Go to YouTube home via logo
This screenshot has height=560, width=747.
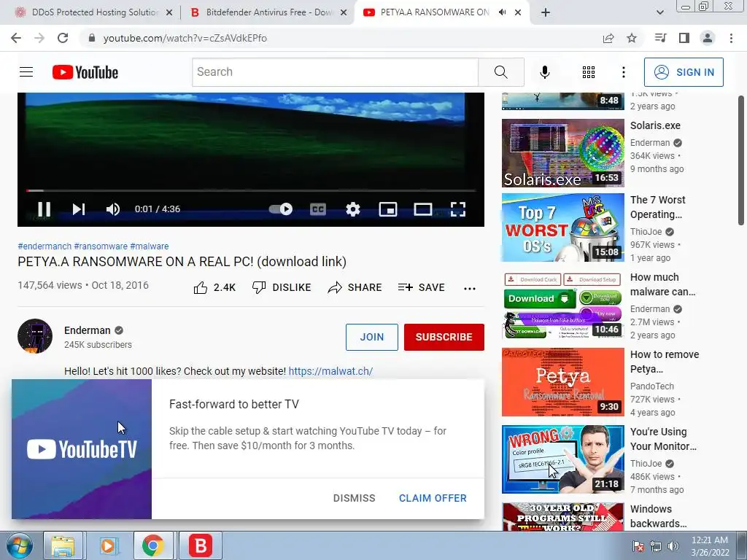85,72
